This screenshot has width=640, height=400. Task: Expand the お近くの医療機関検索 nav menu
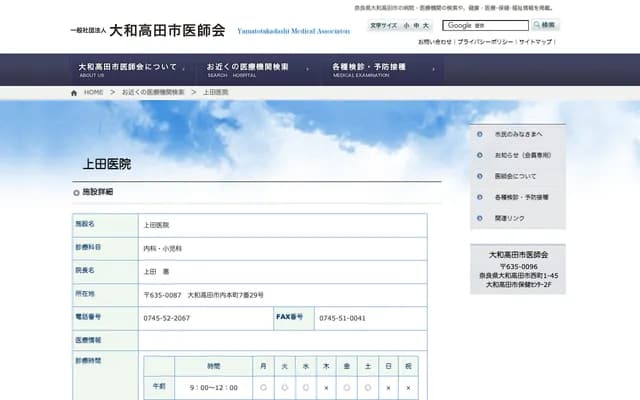[x=250, y=69]
